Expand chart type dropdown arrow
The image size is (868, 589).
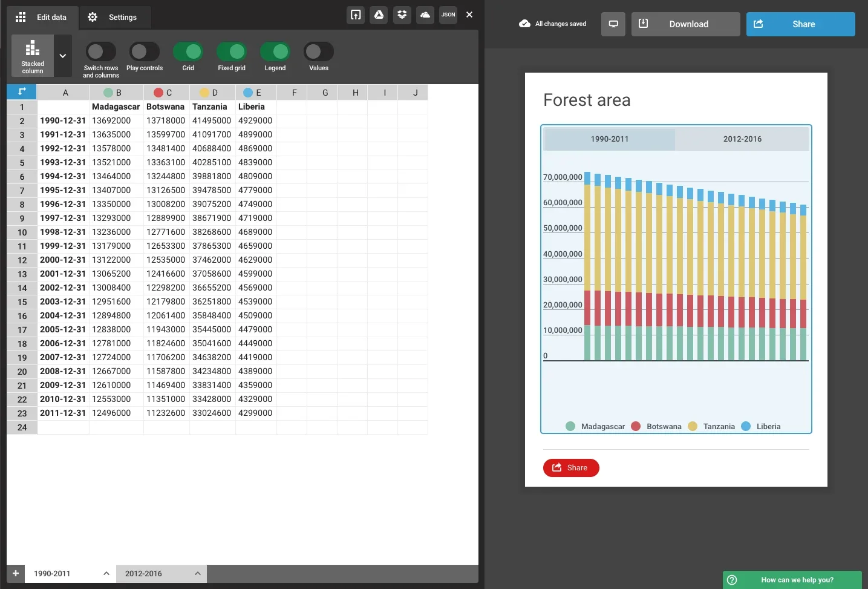(63, 56)
